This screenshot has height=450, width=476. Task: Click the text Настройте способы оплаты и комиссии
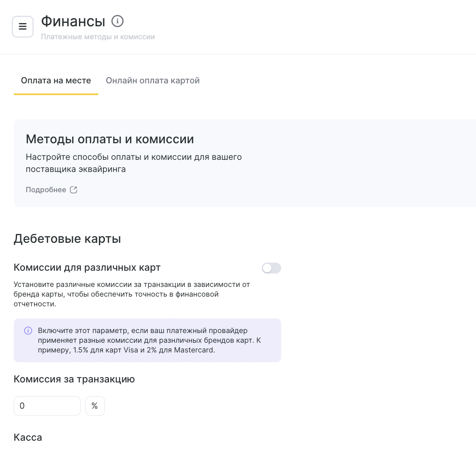[134, 163]
